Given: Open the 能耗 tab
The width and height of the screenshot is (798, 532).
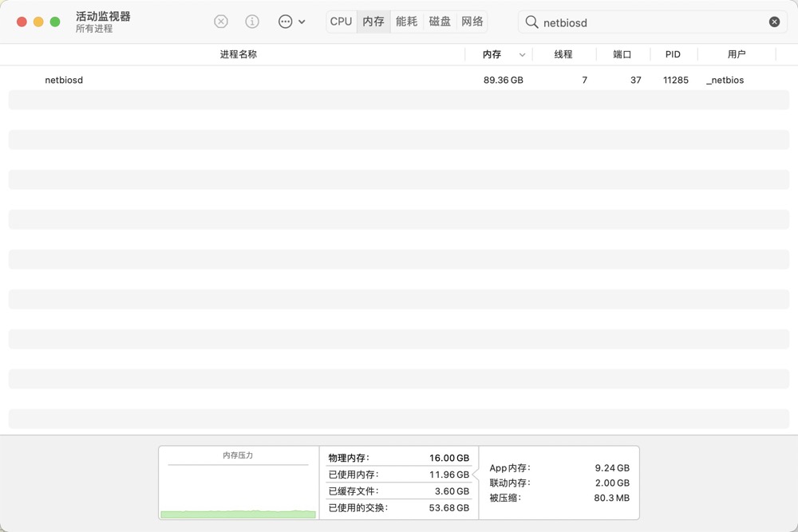Looking at the screenshot, I should tap(407, 22).
